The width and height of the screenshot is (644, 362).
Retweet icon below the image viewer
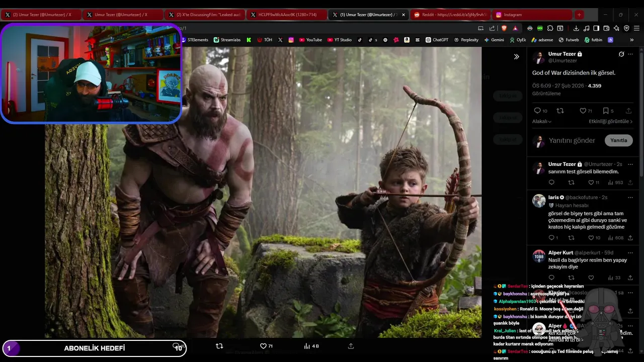pyautogui.click(x=219, y=346)
